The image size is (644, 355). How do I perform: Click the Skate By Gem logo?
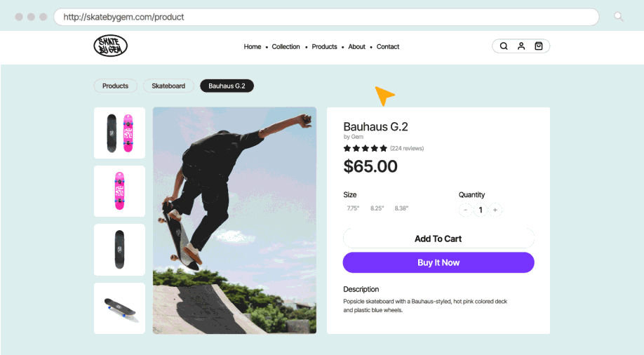coord(110,46)
